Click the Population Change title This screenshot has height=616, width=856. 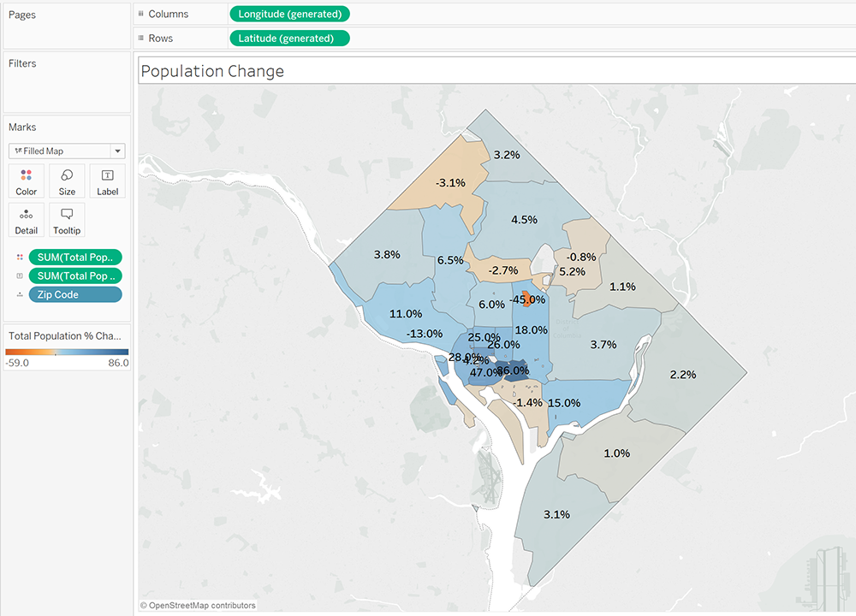212,72
